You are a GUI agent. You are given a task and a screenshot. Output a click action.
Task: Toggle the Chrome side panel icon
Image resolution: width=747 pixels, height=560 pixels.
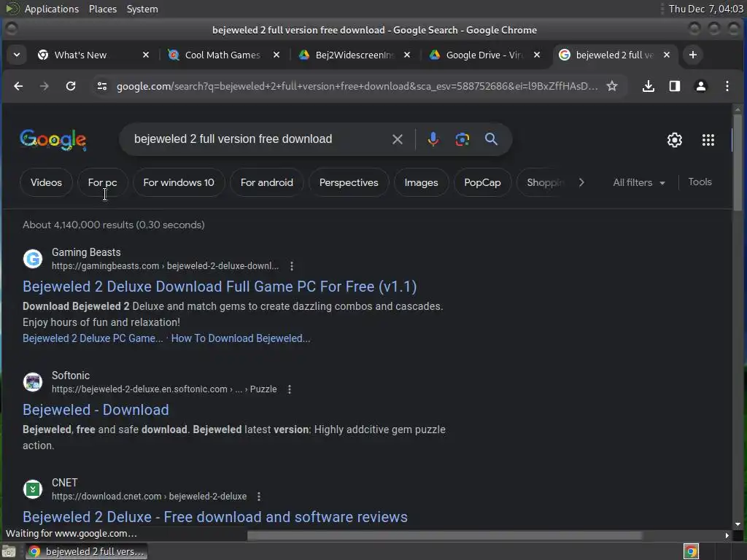coord(674,86)
